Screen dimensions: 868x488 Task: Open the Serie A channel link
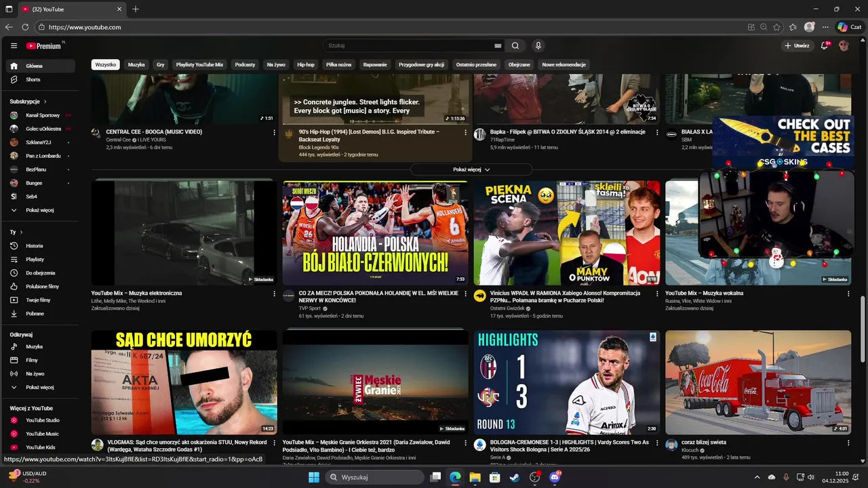[x=497, y=457]
